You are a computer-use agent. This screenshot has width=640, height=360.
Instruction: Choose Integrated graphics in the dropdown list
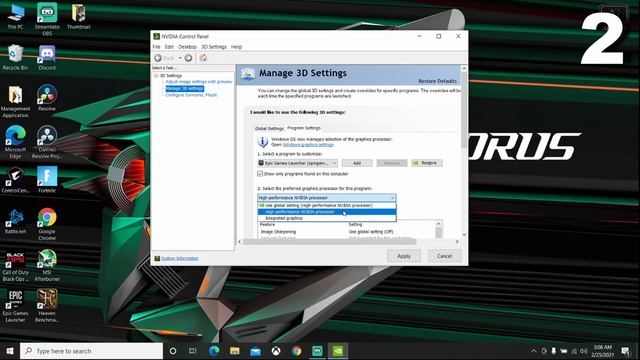coord(327,218)
